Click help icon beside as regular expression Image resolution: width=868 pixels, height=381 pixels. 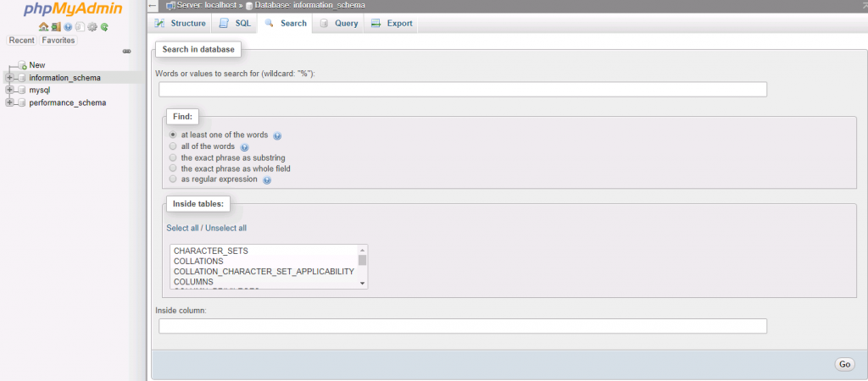pos(267,180)
